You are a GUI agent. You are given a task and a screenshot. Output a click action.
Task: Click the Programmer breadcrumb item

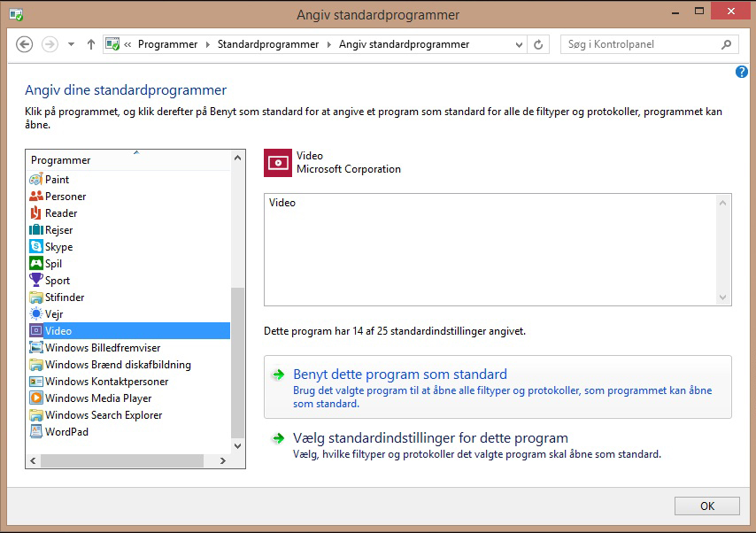coord(167,44)
